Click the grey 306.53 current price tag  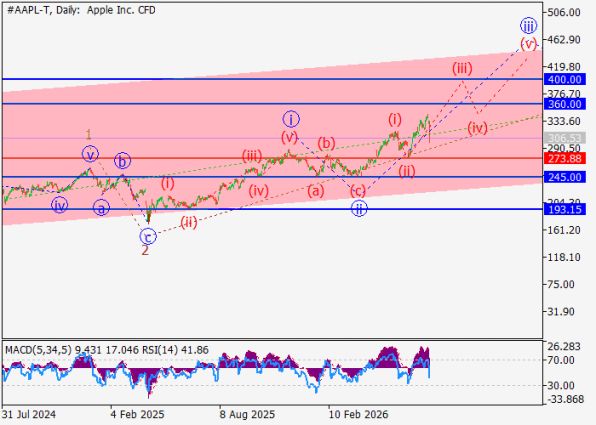click(564, 138)
